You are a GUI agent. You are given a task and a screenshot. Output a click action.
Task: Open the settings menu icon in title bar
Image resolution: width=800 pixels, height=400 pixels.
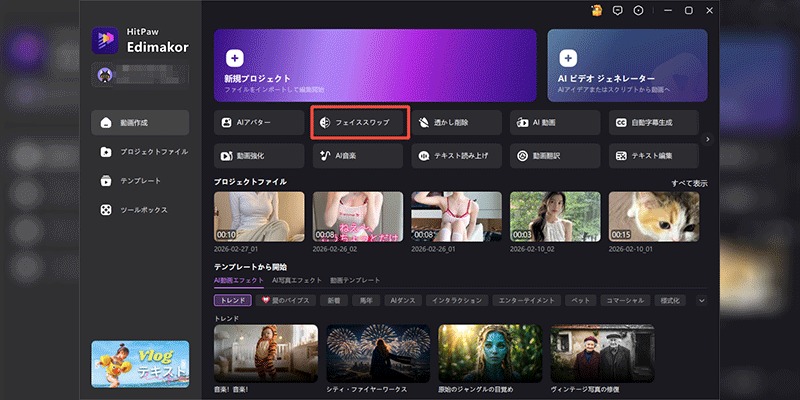pos(638,11)
